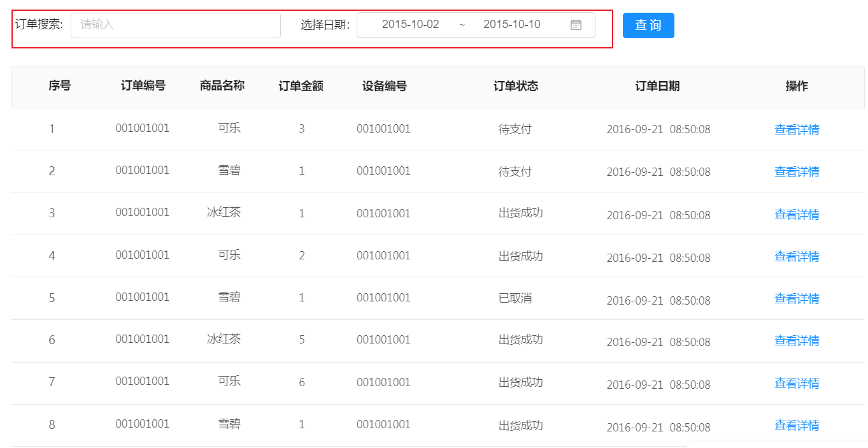Click the 订单搜索 input field

pyautogui.click(x=176, y=25)
